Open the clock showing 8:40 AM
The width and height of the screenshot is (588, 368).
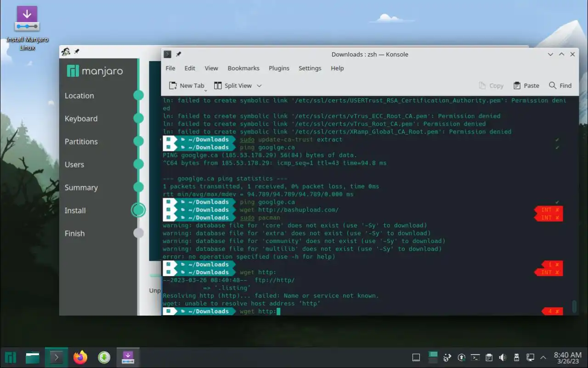(568, 358)
